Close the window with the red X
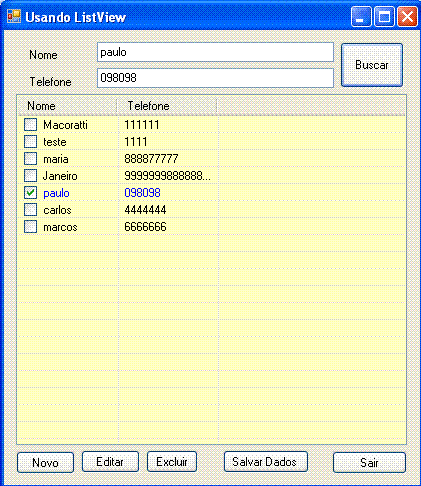The height and width of the screenshot is (486, 421). pos(407,17)
